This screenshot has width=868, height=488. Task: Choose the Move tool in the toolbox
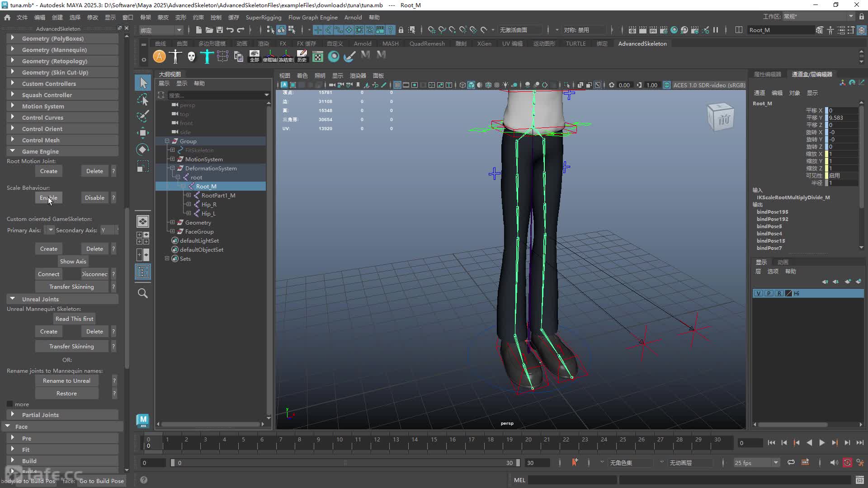(x=143, y=133)
